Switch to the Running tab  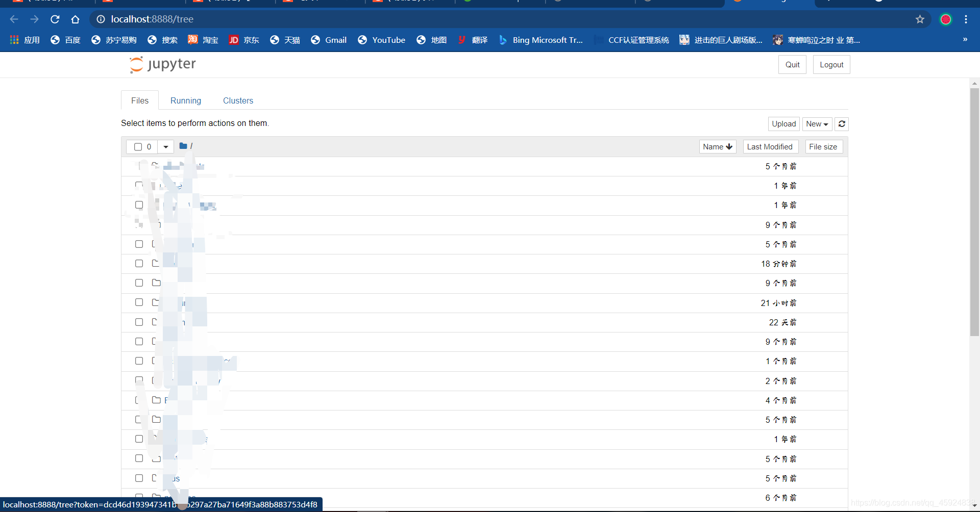(186, 100)
